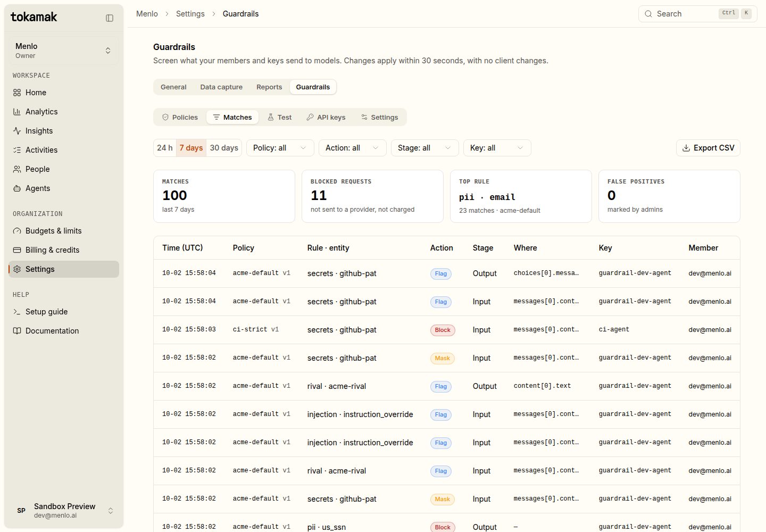Collapse the sidebar with the panel icon

pyautogui.click(x=110, y=18)
